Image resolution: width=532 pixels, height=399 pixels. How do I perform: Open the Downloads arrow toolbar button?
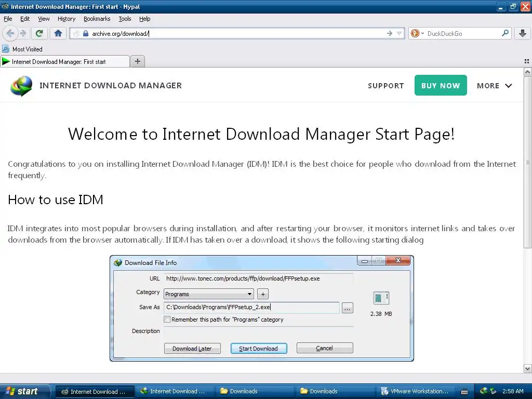tap(523, 33)
